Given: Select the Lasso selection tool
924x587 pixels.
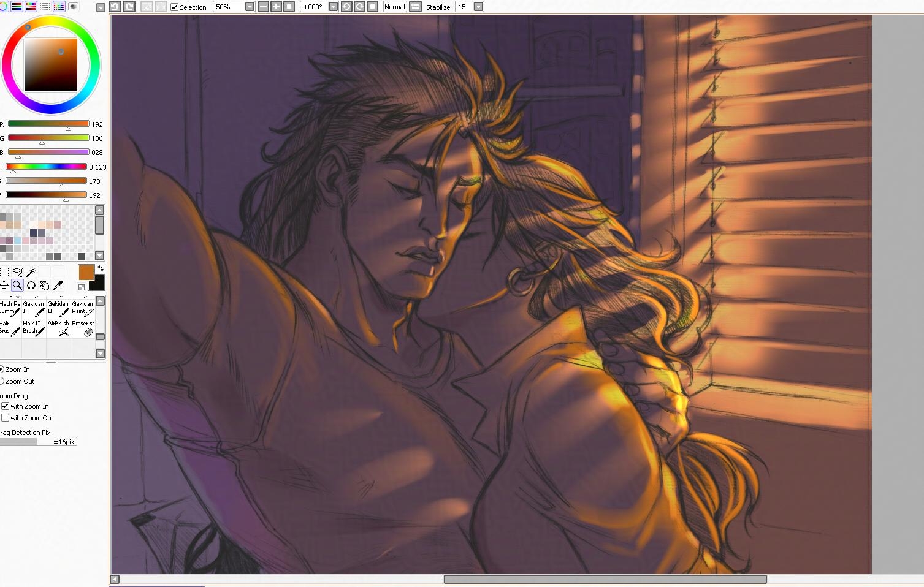Looking at the screenshot, I should point(18,272).
